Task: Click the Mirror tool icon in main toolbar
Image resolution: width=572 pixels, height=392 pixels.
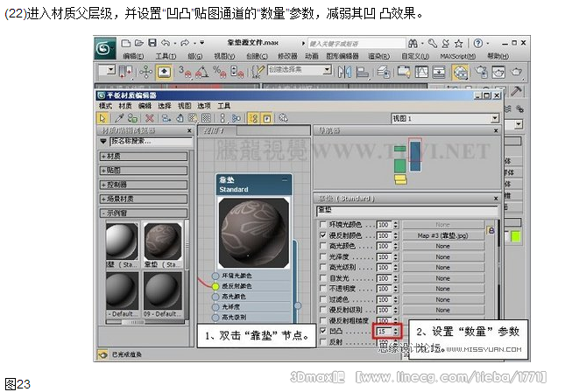Action: (x=344, y=72)
